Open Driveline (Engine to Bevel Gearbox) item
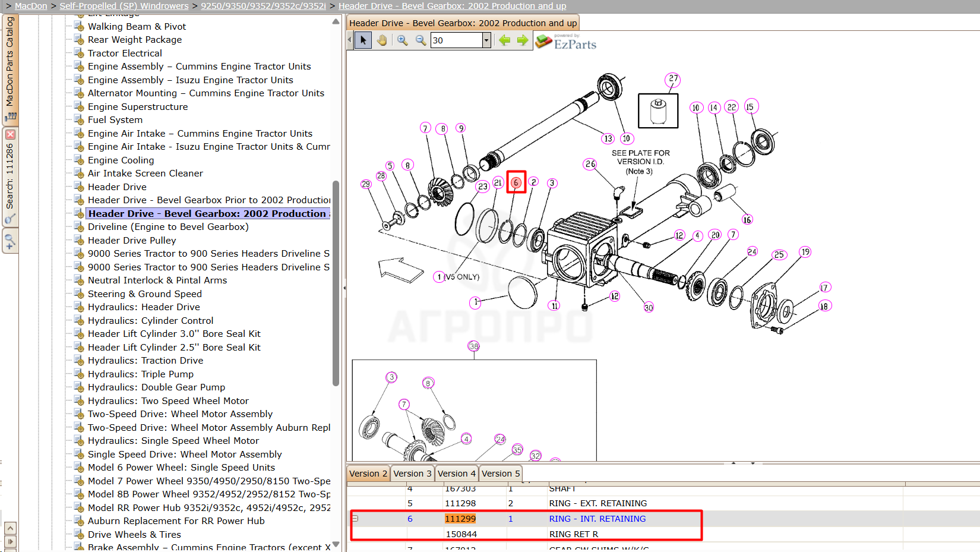Viewport: 980px width, 552px height. (168, 227)
